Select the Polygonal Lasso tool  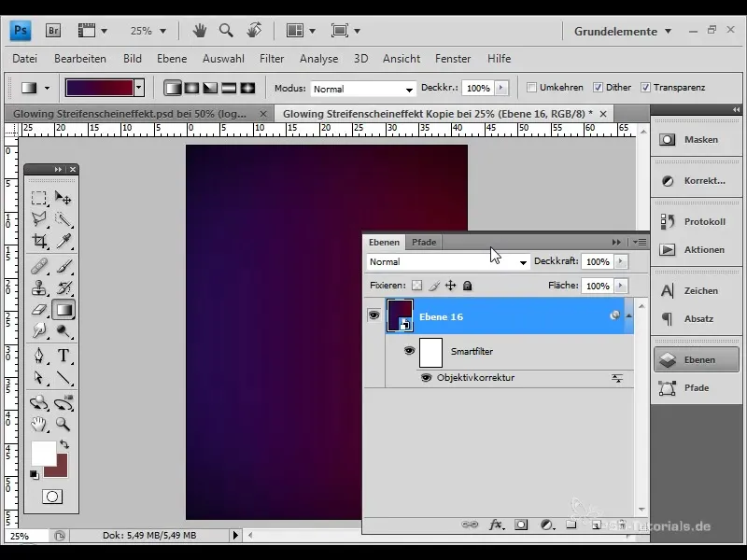(x=39, y=219)
